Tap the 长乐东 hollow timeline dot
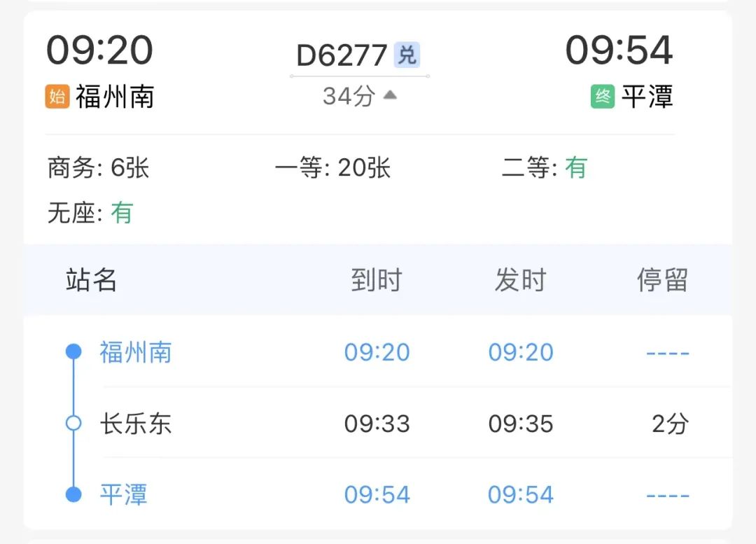 pyautogui.click(x=73, y=424)
